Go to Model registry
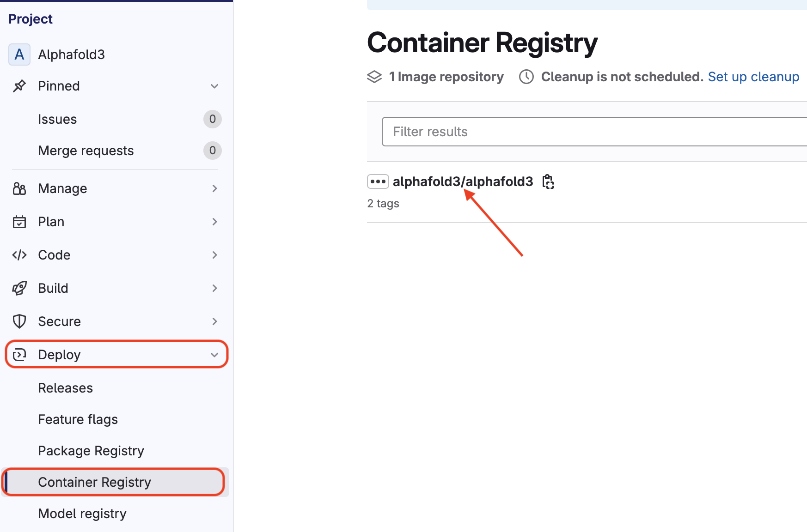This screenshot has height=532, width=807. point(82,514)
